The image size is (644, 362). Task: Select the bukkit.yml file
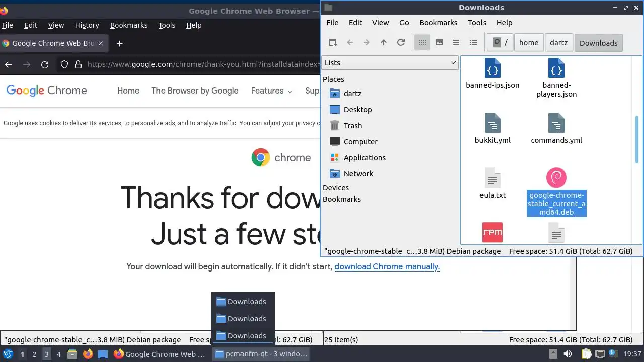pyautogui.click(x=493, y=129)
